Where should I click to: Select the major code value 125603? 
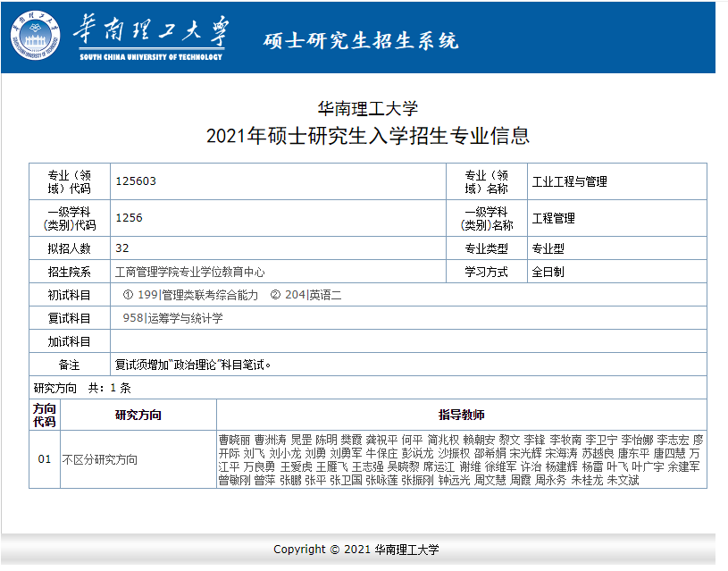136,181
